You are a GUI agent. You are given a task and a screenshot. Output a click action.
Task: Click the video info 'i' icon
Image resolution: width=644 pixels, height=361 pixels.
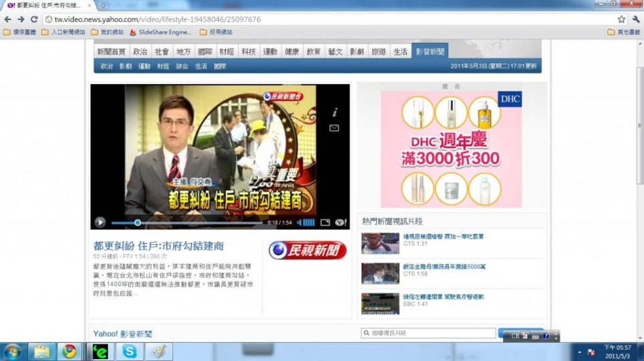pos(335,112)
